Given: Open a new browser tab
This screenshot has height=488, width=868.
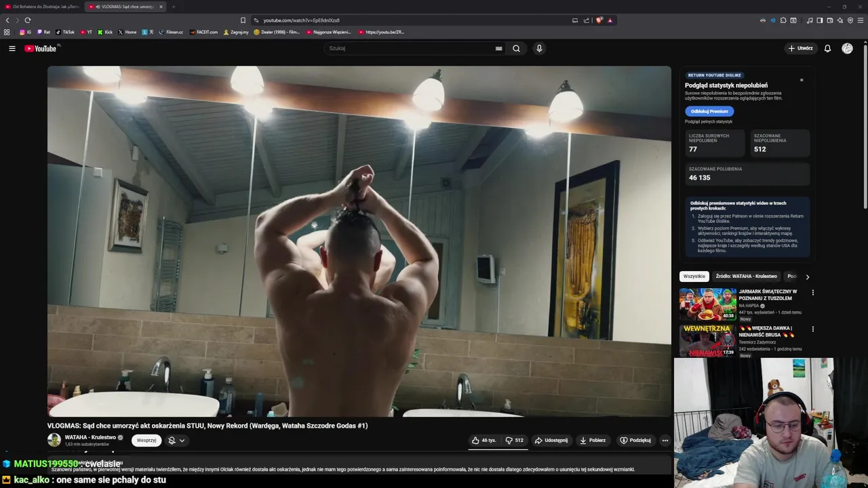Looking at the screenshot, I should [173, 7].
